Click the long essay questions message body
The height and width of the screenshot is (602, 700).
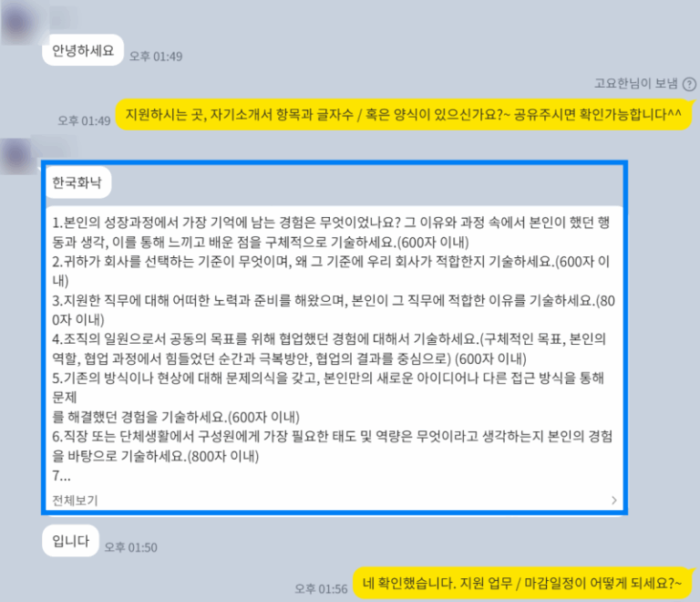[334, 348]
